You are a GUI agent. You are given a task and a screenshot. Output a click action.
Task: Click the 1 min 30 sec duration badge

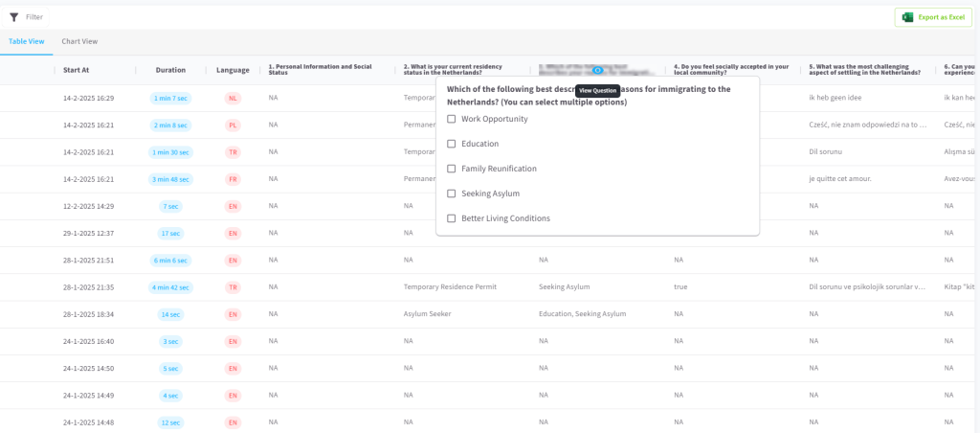(170, 152)
